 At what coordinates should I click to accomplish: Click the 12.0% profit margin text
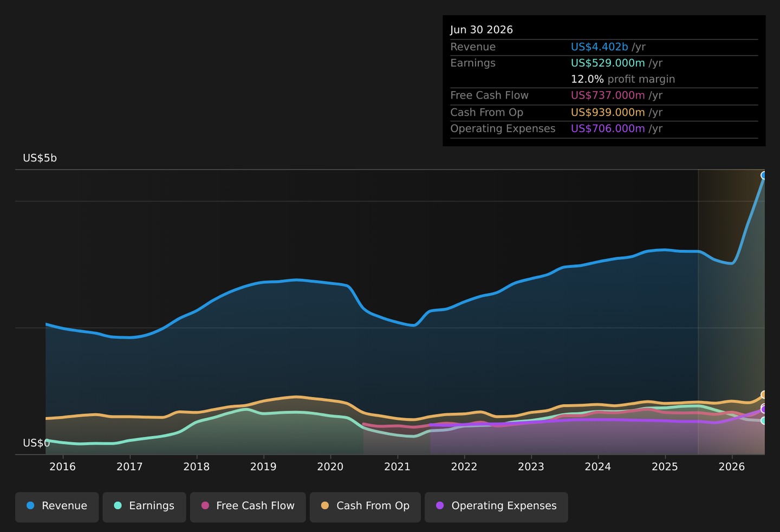click(623, 80)
